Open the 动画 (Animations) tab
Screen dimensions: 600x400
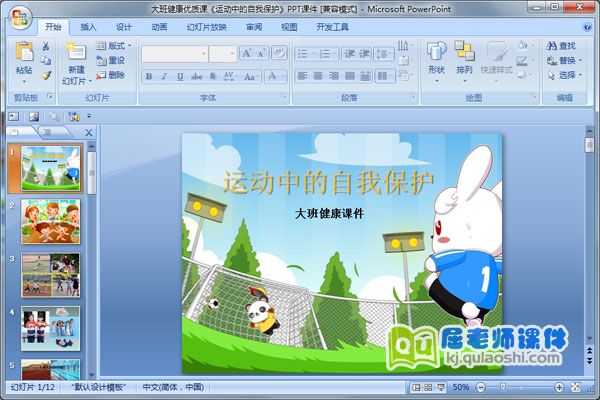(159, 27)
